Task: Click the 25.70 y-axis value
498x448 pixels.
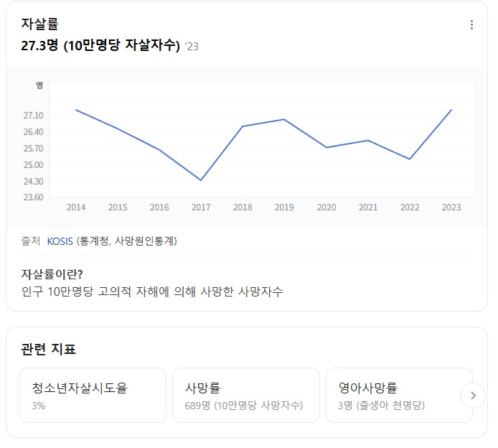Action: coord(33,149)
